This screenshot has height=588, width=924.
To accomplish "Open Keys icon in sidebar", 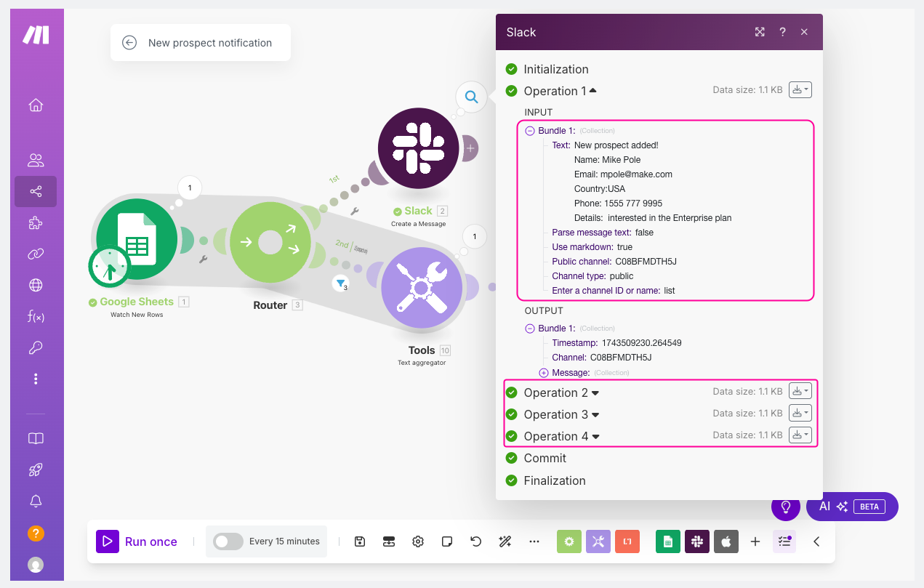I will pos(36,348).
